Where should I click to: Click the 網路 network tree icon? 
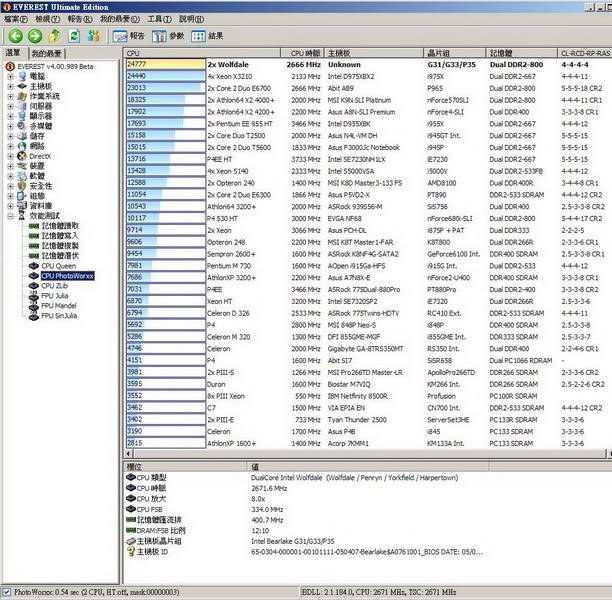click(x=22, y=146)
